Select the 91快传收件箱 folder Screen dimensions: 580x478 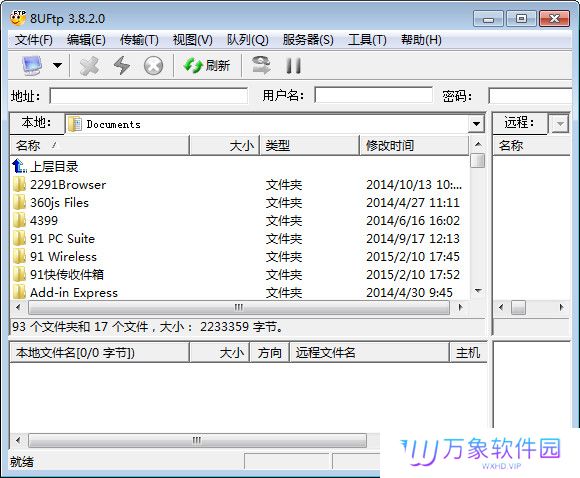click(58, 275)
